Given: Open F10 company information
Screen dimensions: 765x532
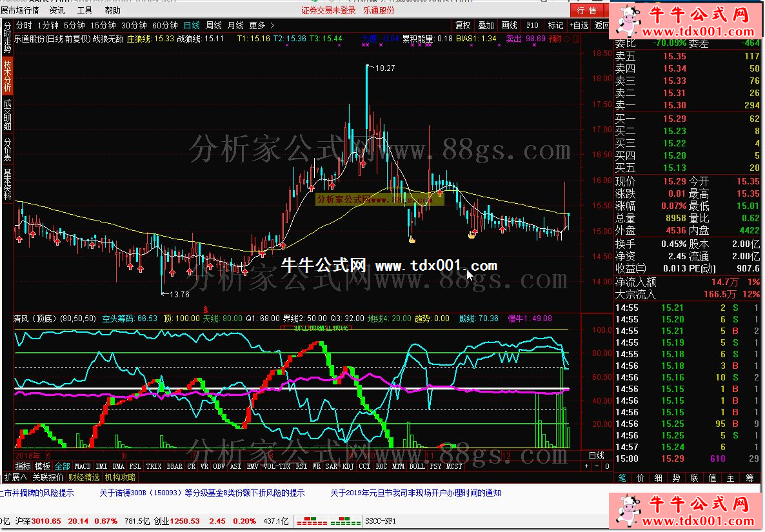Looking at the screenshot, I should (532, 25).
